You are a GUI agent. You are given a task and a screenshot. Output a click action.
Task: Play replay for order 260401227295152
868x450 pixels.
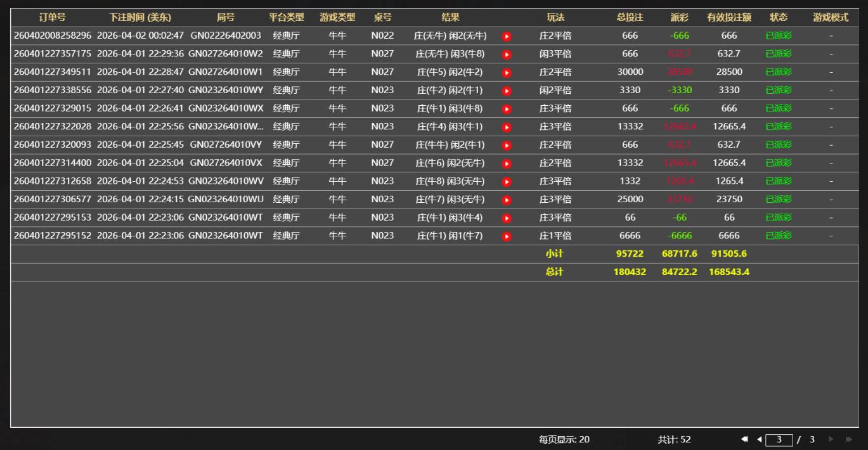pyautogui.click(x=507, y=236)
